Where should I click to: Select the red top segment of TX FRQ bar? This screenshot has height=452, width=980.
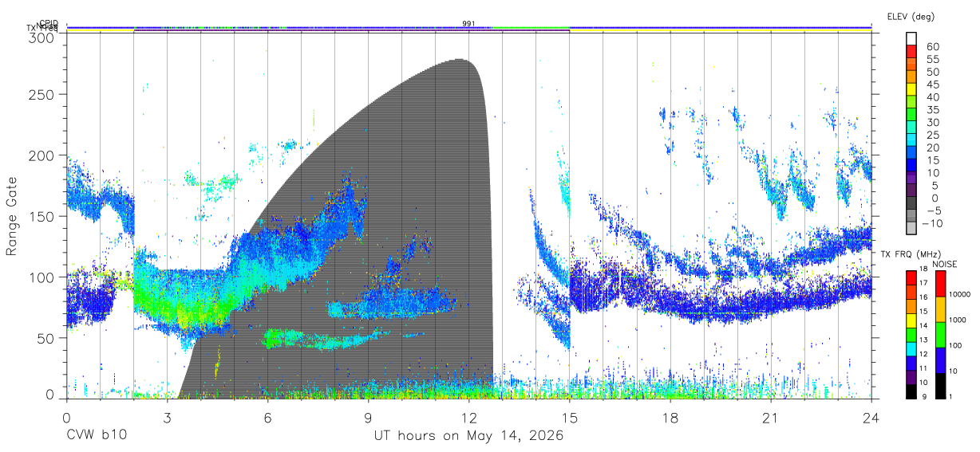point(911,278)
